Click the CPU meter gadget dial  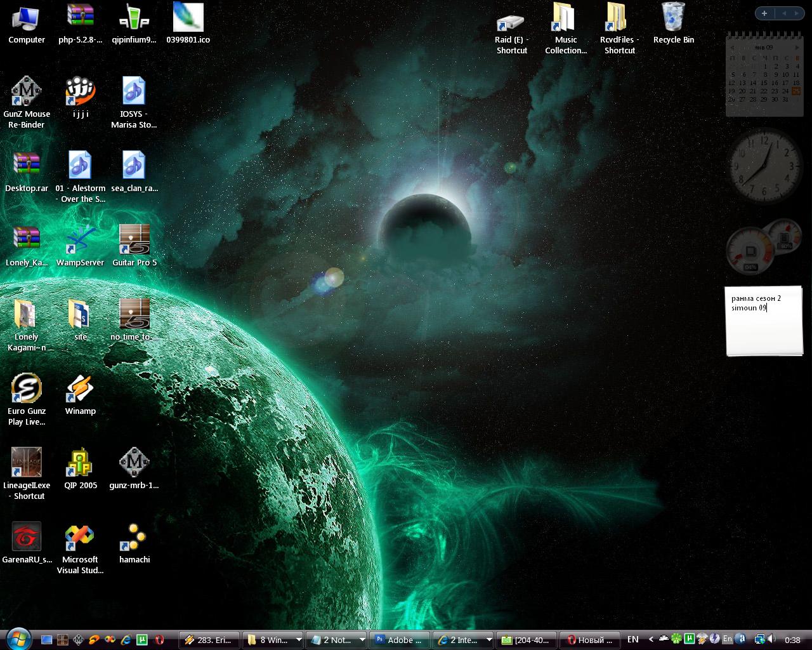750,250
